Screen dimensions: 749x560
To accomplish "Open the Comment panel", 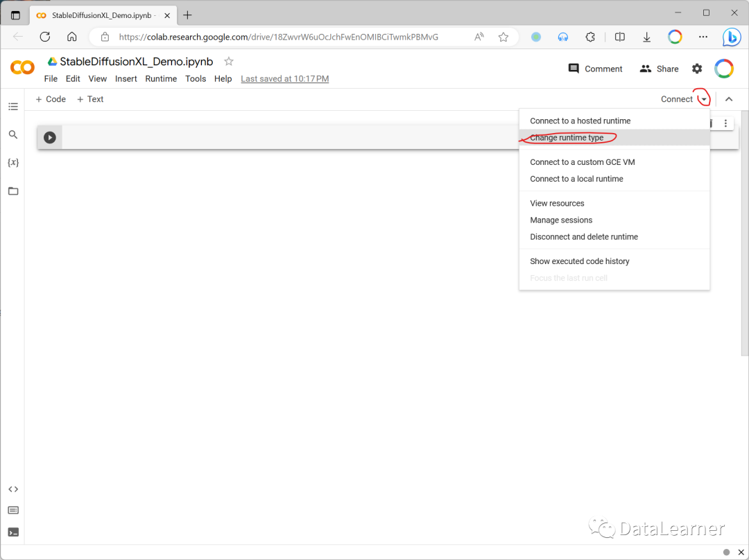I will coord(595,69).
